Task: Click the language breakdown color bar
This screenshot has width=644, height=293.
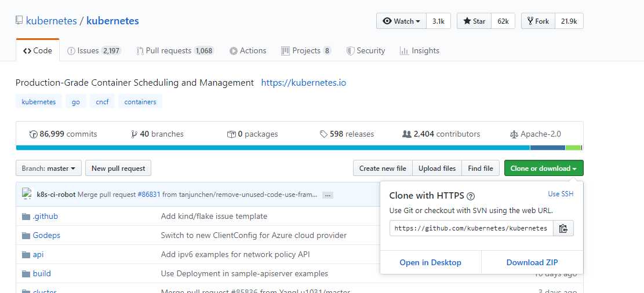Action: click(299, 148)
